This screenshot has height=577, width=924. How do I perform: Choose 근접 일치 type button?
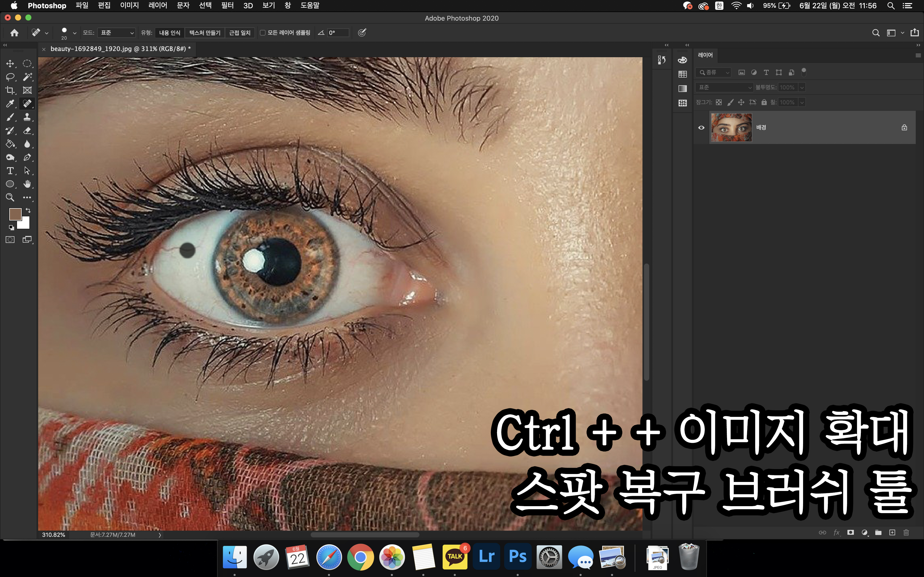click(x=240, y=33)
